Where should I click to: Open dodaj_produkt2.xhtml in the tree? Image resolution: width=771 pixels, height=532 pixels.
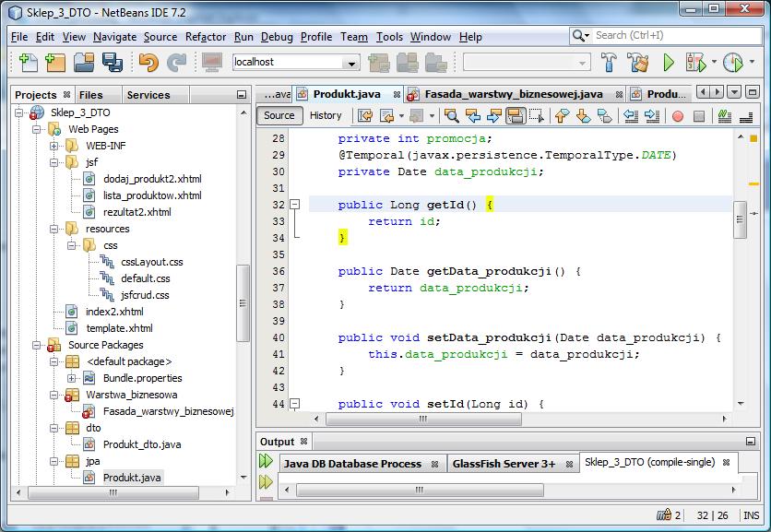pos(152,179)
